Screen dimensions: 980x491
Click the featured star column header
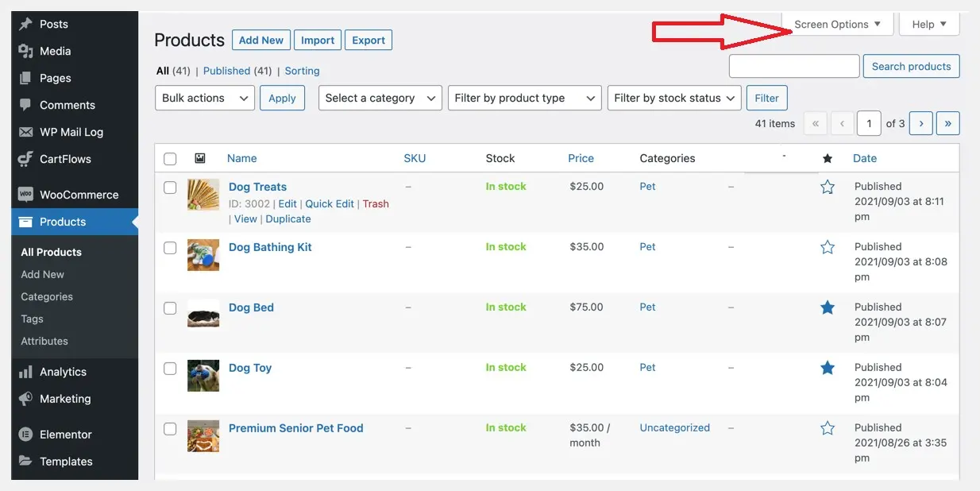click(x=828, y=159)
